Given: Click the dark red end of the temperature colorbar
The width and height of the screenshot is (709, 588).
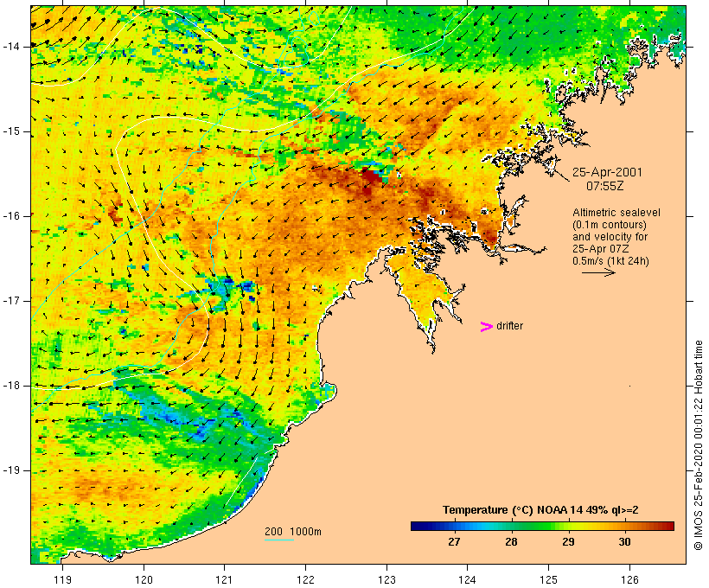Looking at the screenshot, I should click(x=668, y=526).
